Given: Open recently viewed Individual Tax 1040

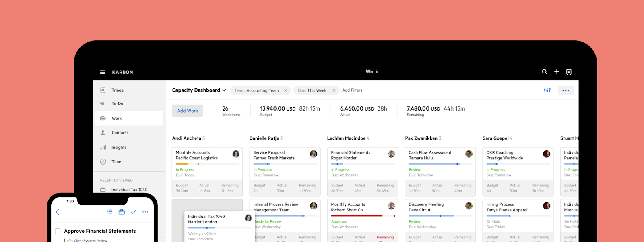Looking at the screenshot, I should (129, 190).
